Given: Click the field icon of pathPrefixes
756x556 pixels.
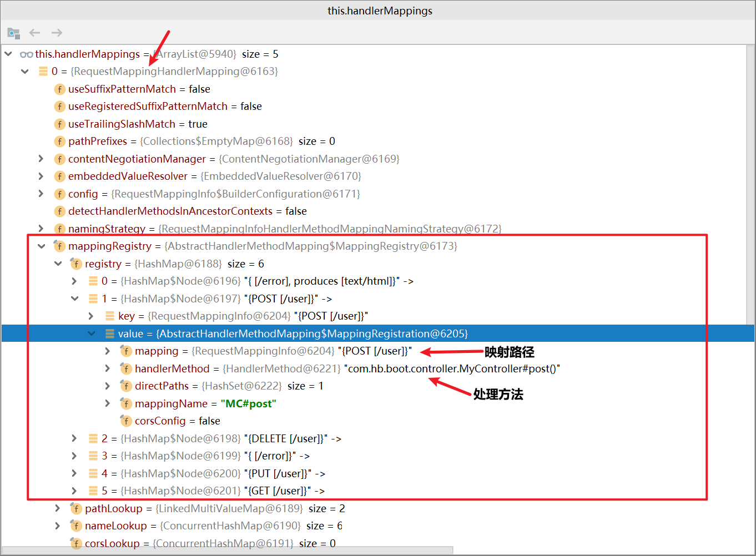Looking at the screenshot, I should pyautogui.click(x=60, y=141).
